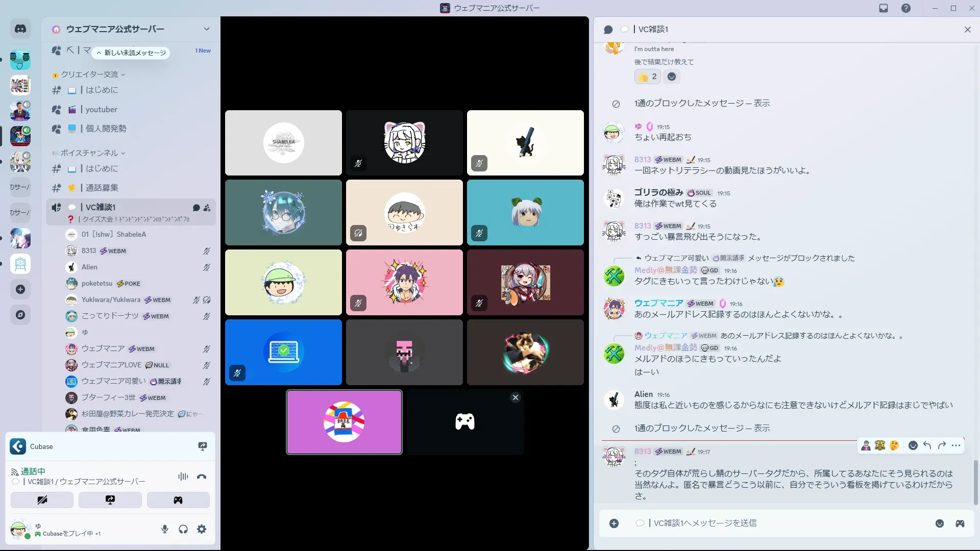Screen dimensions: 980x551
Task: Open noise suppression waveform settings
Action: tap(183, 477)
